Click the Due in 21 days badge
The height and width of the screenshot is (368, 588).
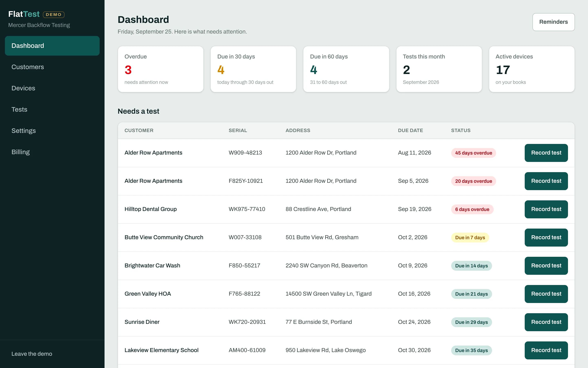point(471,294)
